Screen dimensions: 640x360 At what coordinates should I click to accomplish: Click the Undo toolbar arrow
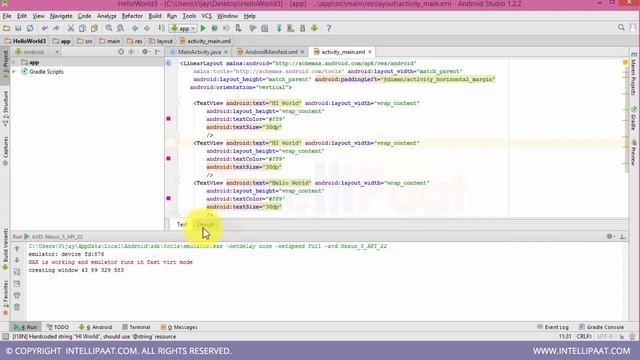pos(44,28)
